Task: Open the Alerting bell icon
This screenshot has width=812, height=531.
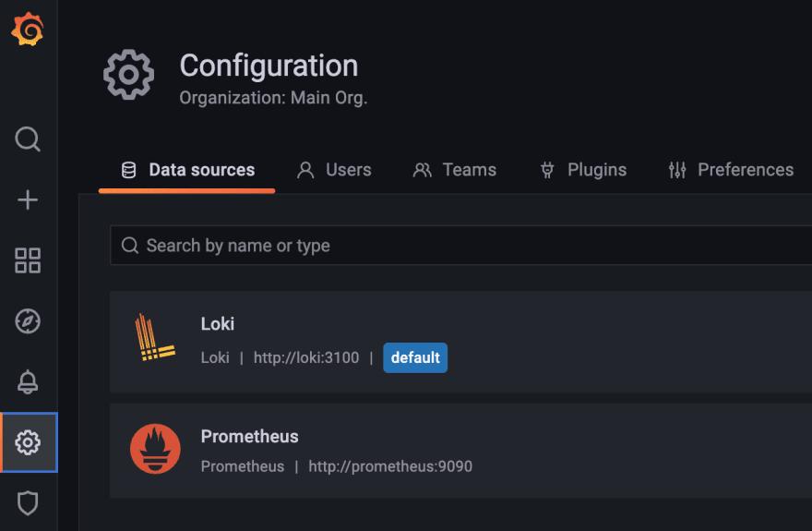Action: (x=28, y=381)
